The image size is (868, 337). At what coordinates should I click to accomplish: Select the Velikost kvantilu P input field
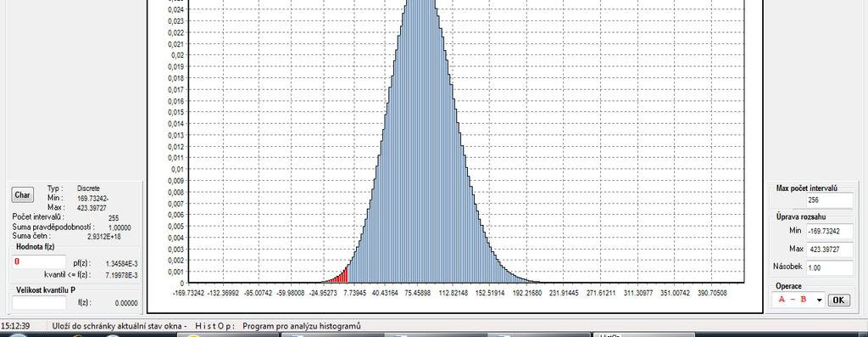39,303
